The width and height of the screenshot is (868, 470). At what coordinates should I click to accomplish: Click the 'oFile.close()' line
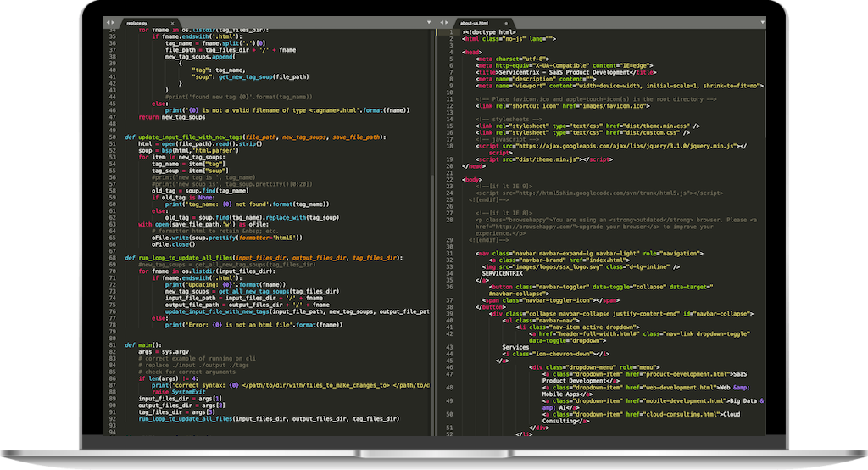pos(173,244)
